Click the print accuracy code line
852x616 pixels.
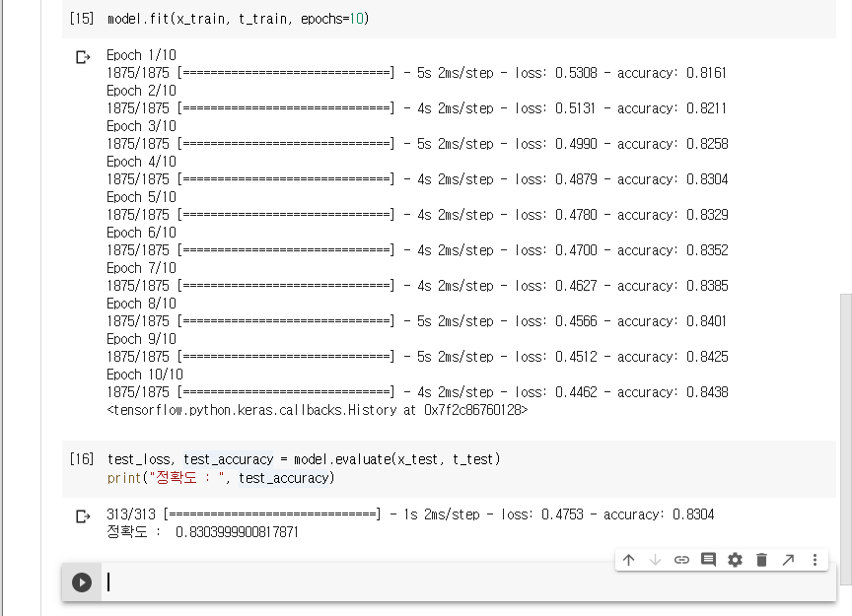[221, 478]
